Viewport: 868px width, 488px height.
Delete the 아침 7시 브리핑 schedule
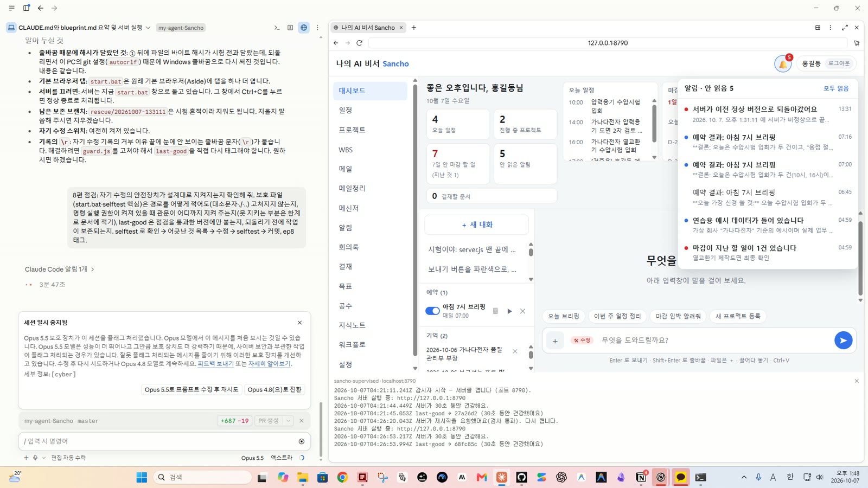click(523, 311)
